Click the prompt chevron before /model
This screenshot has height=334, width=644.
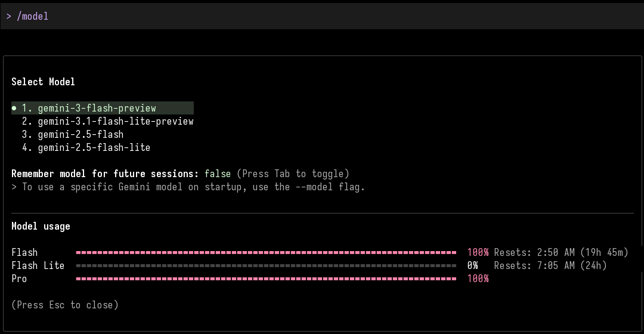tap(9, 16)
